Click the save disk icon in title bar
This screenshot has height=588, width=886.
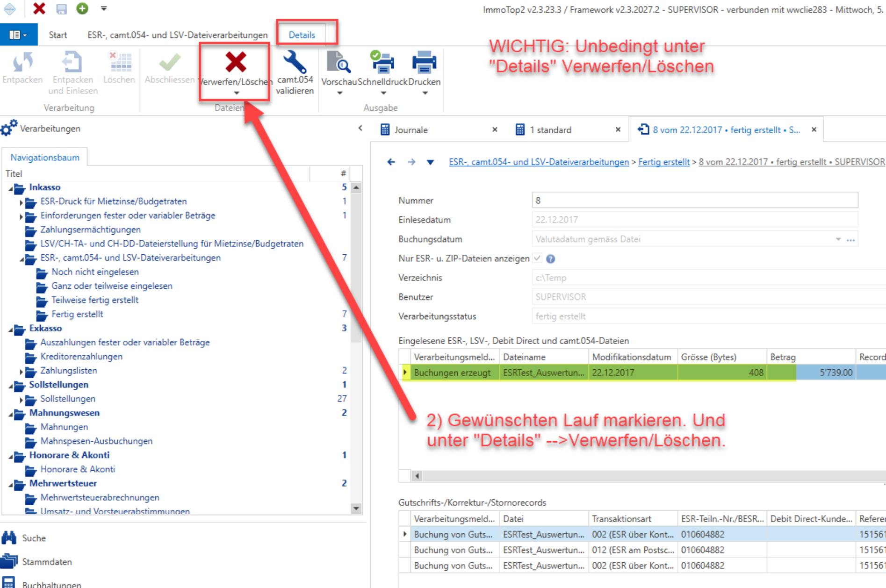coord(61,8)
